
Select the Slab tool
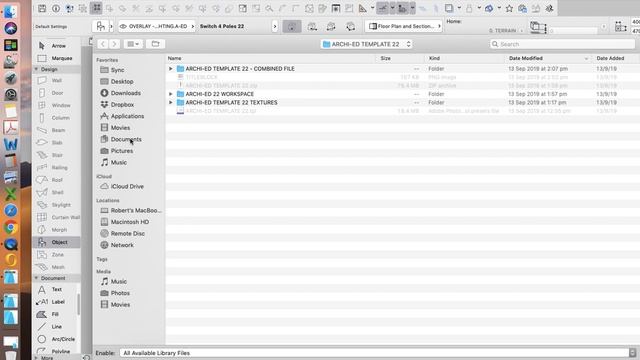(x=56, y=142)
